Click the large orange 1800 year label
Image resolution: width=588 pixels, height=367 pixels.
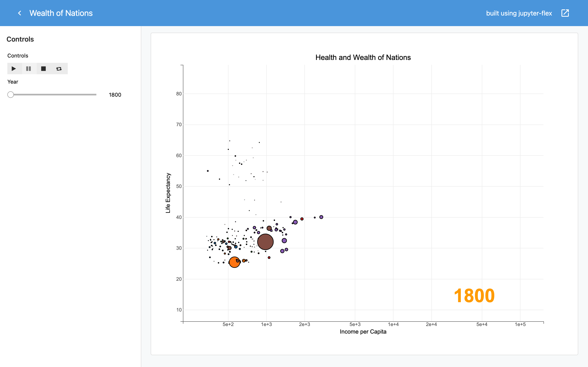coord(474,296)
